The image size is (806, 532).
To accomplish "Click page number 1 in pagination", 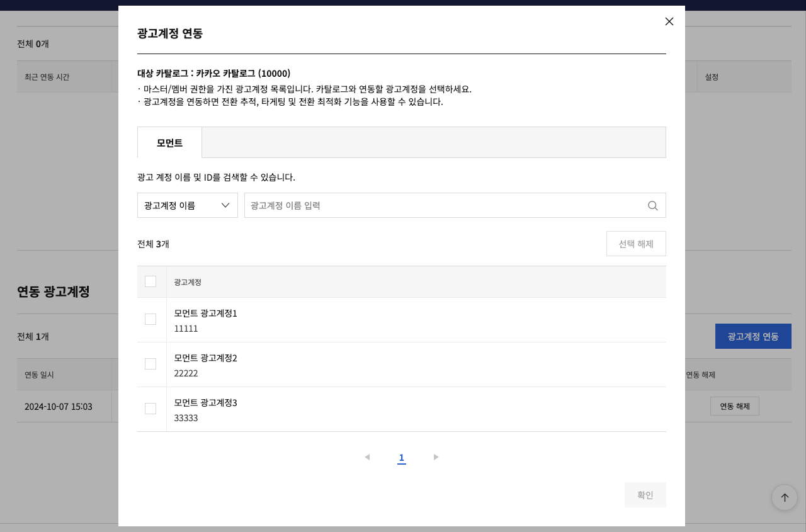I will (401, 457).
